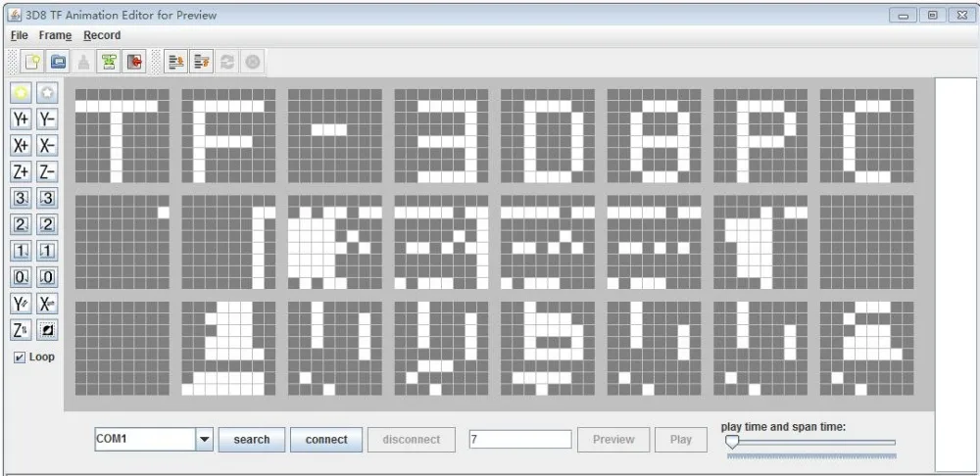The height and width of the screenshot is (476, 980).
Task: Click the list icon with orange down arrow
Action: 176,62
